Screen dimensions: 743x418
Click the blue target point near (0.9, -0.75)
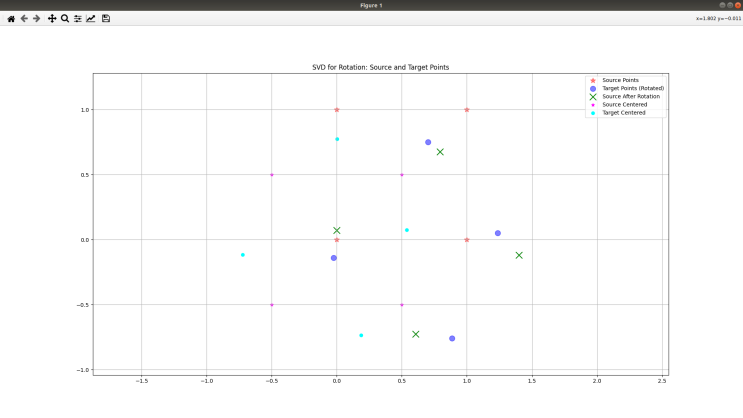pos(452,338)
